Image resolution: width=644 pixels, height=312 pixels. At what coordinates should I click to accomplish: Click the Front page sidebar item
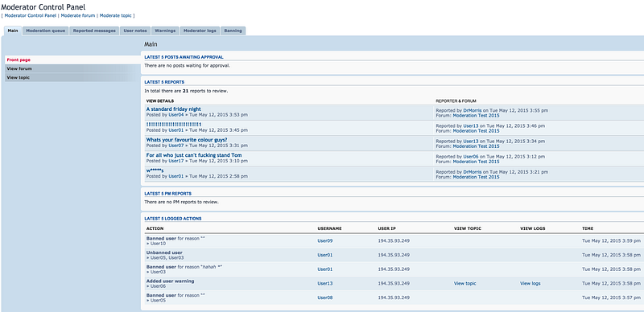pos(72,60)
